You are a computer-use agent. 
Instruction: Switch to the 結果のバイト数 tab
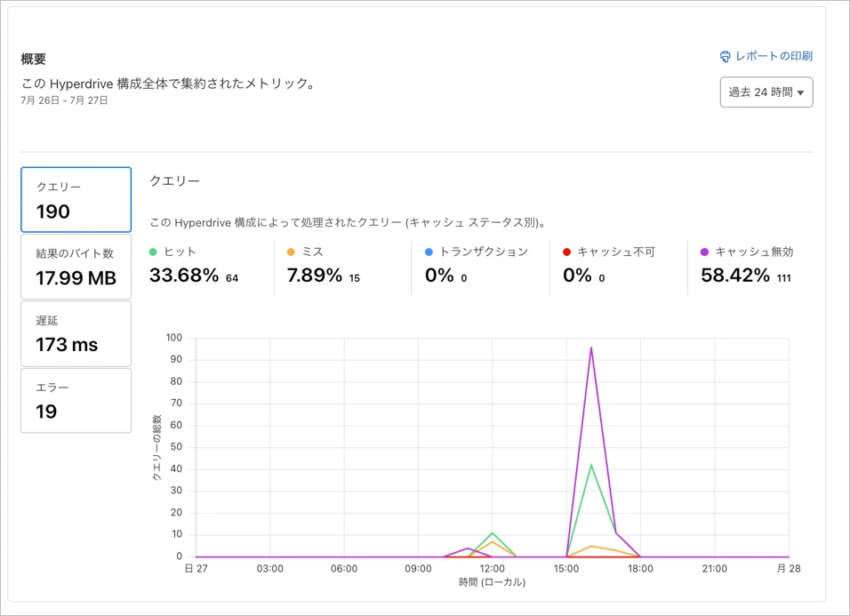point(76,267)
